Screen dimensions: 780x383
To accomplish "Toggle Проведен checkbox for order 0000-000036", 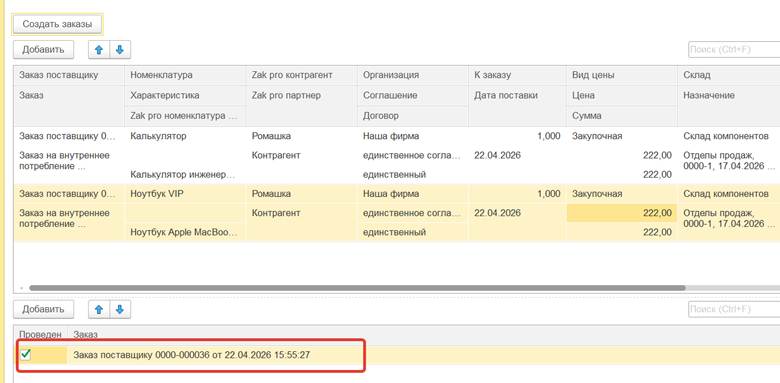I will [x=26, y=354].
